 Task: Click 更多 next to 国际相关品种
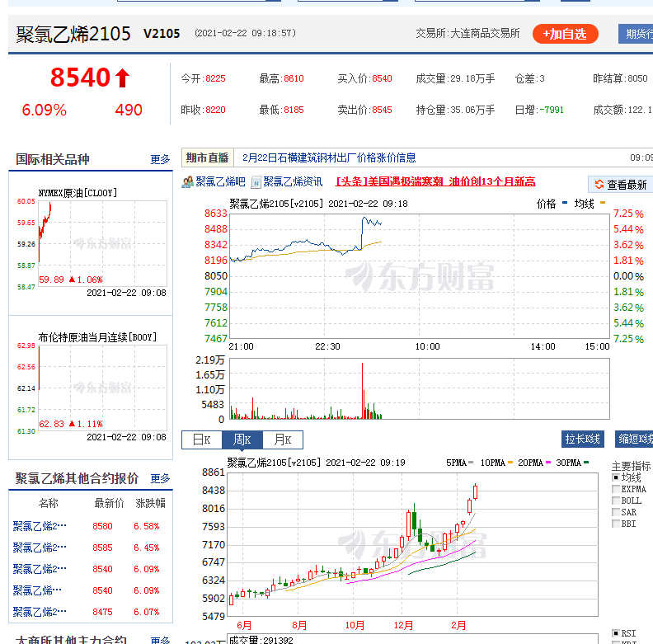160,159
